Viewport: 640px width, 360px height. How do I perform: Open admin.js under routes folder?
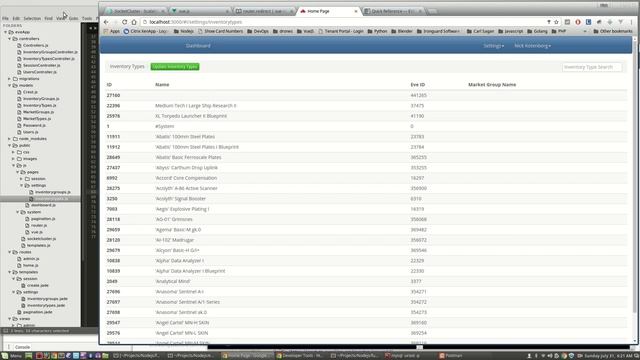pos(31,259)
